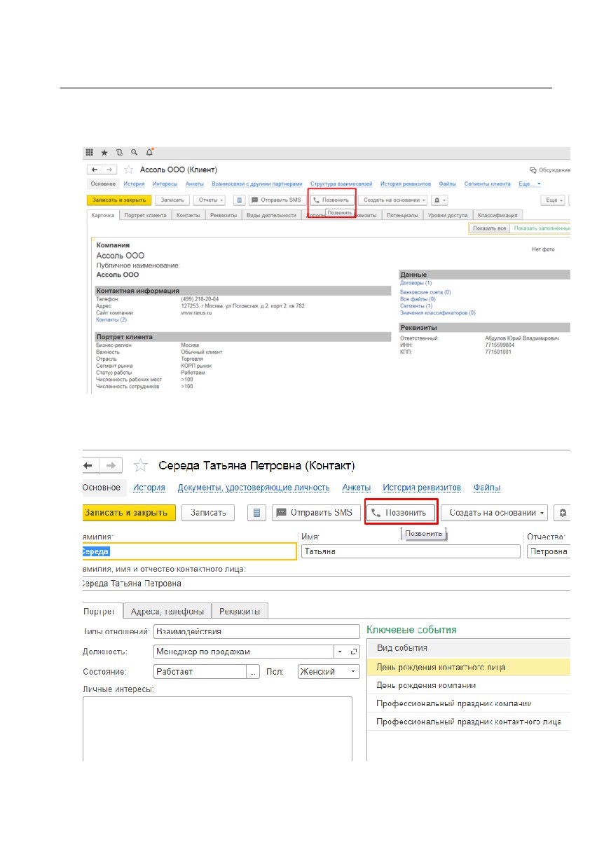Open the sections grid menu icon

pyautogui.click(x=90, y=152)
